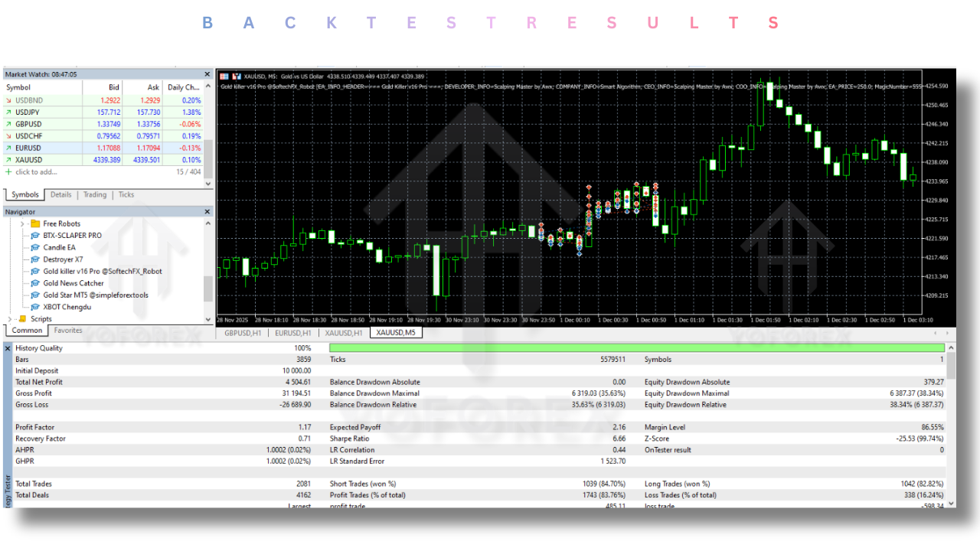Click the Gold killer v16 Pro robot icon
The height and width of the screenshot is (551, 980).
tap(35, 272)
